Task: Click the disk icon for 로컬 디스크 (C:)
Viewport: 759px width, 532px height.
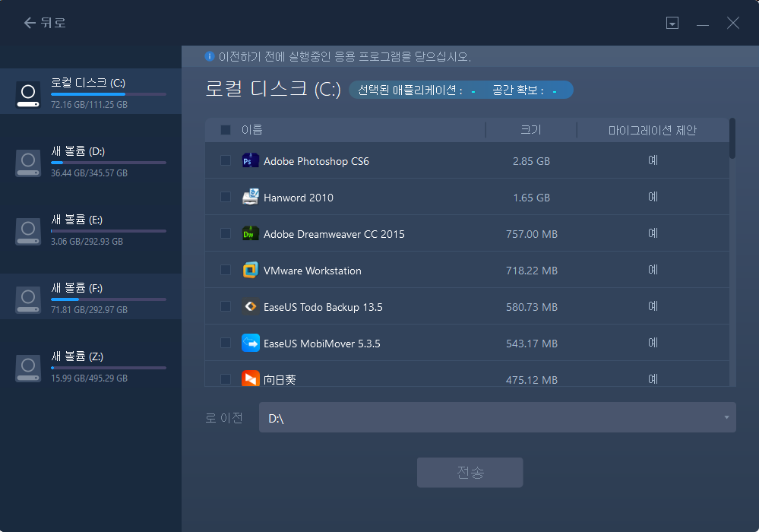Action: (28, 94)
